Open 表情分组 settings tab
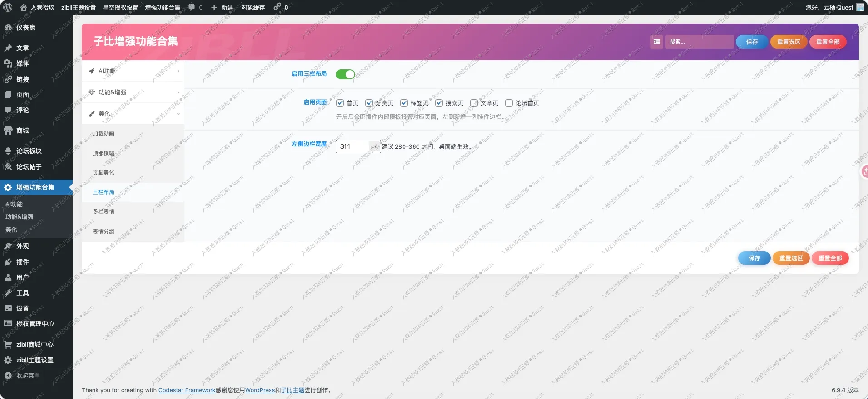Image resolution: width=868 pixels, height=399 pixels. [133, 232]
